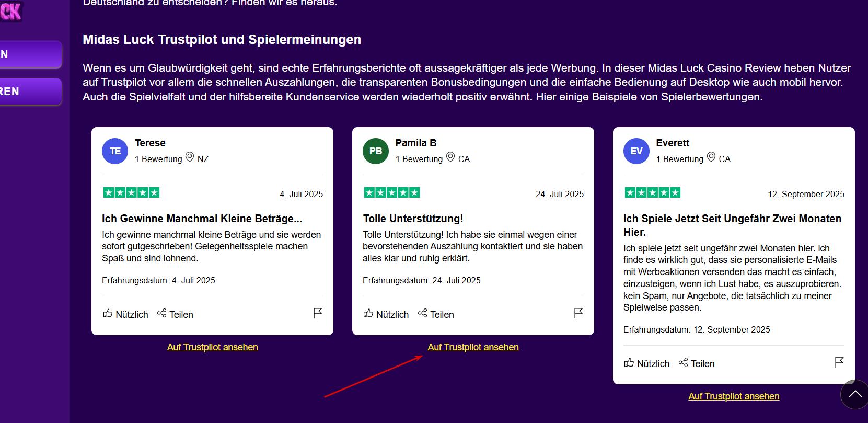
Task: Click the lower purple sidebar button ending in 'REN'
Action: 30,92
